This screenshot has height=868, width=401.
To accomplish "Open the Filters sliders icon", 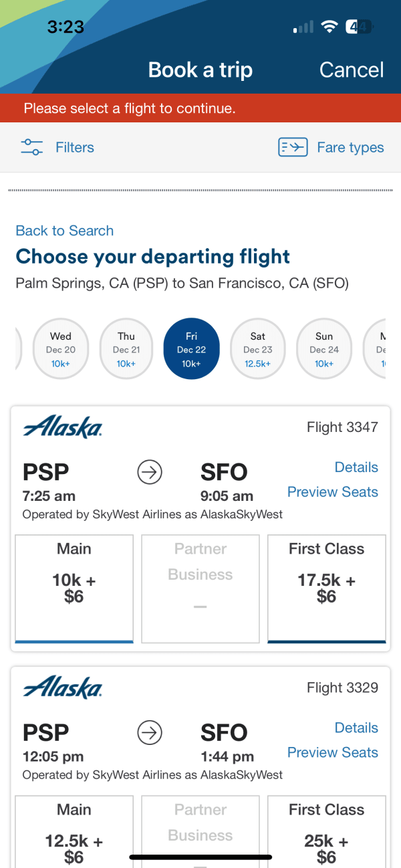I will [31, 147].
